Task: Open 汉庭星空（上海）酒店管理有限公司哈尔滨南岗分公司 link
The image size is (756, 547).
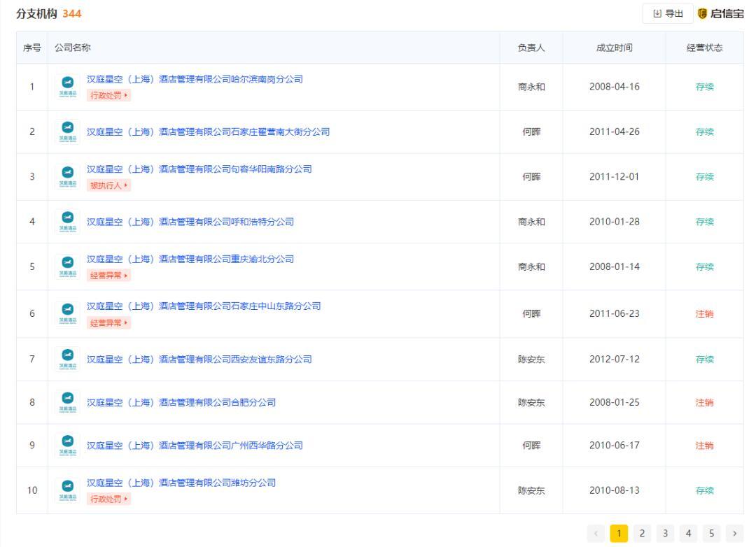Action: click(192, 79)
